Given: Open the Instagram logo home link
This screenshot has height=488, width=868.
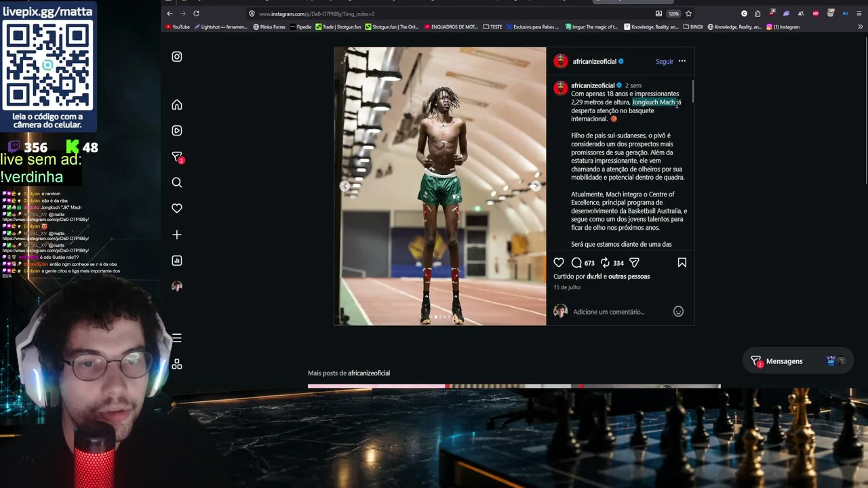Looking at the screenshot, I should 177,57.
